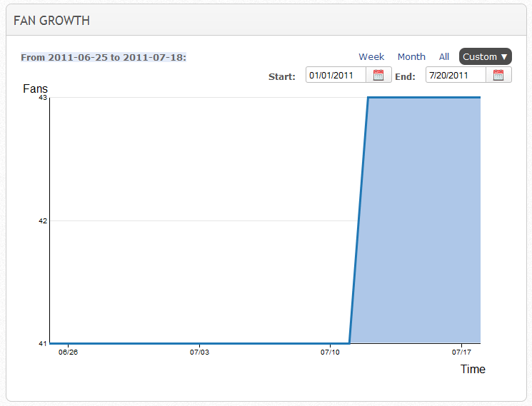Show All time fan growth
The width and height of the screenshot is (532, 406).
click(444, 56)
